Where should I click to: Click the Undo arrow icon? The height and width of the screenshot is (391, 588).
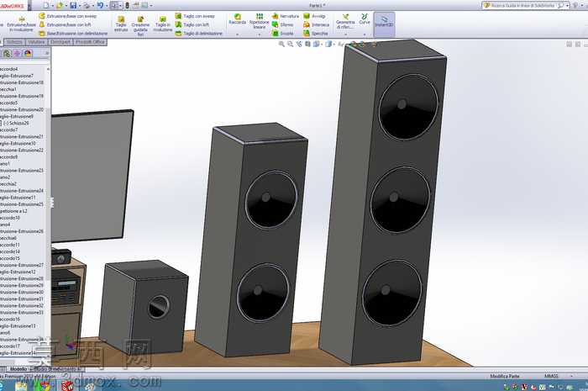[100, 5]
